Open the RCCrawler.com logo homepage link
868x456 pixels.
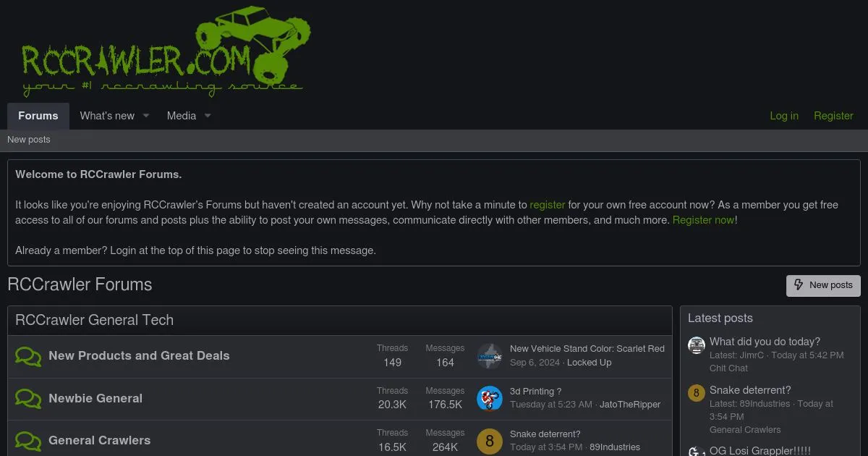tap(166, 51)
